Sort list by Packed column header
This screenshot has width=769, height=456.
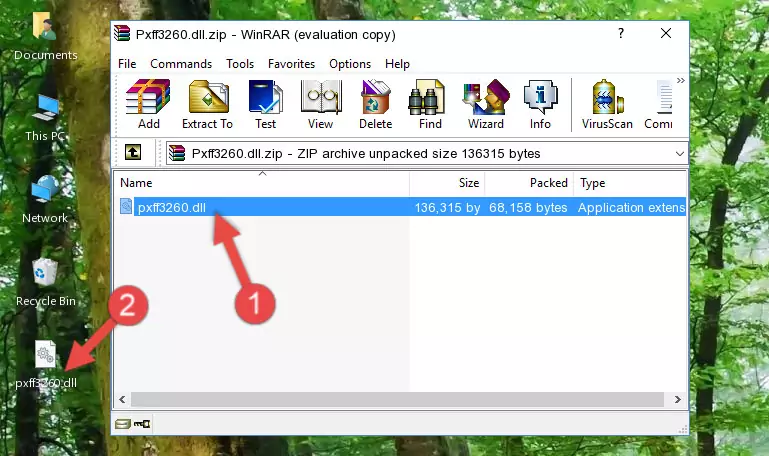pos(529,183)
